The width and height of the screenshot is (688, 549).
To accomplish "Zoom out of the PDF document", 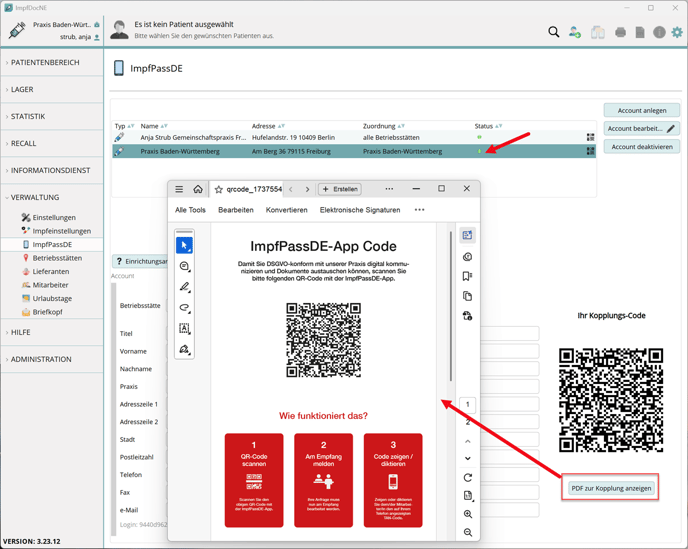I will [x=468, y=532].
